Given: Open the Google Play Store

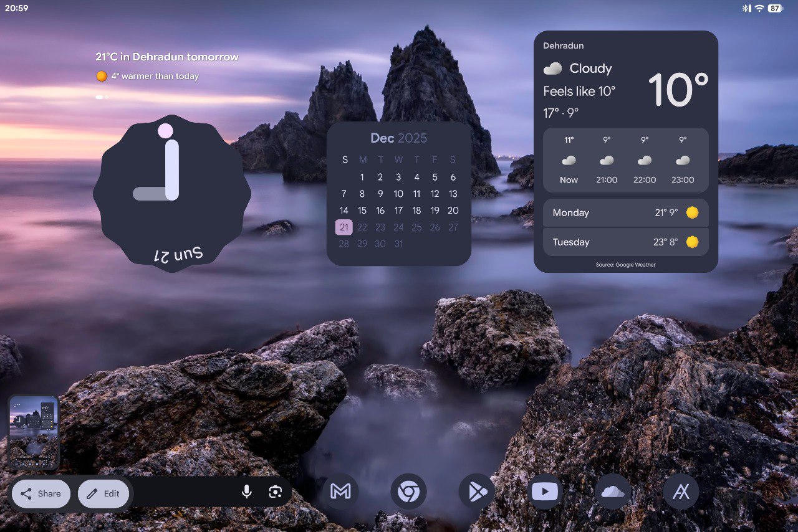Looking at the screenshot, I should pyautogui.click(x=477, y=492).
